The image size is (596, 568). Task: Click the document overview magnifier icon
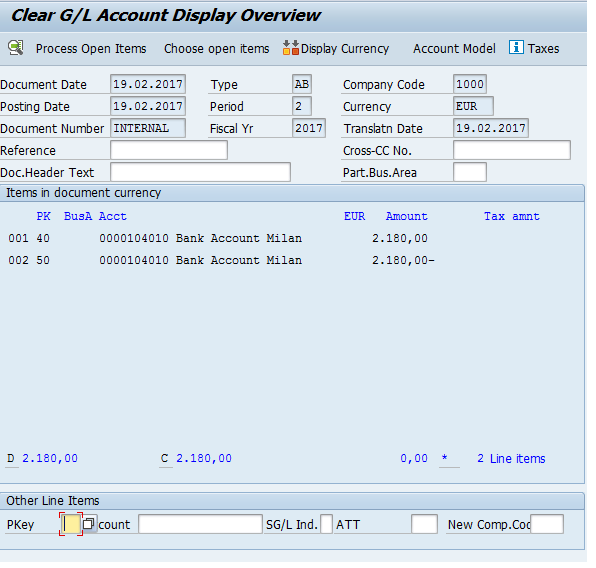[x=16, y=48]
